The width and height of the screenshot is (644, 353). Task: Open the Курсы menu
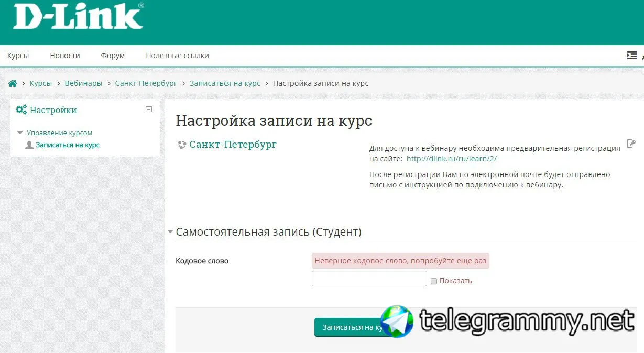point(18,56)
